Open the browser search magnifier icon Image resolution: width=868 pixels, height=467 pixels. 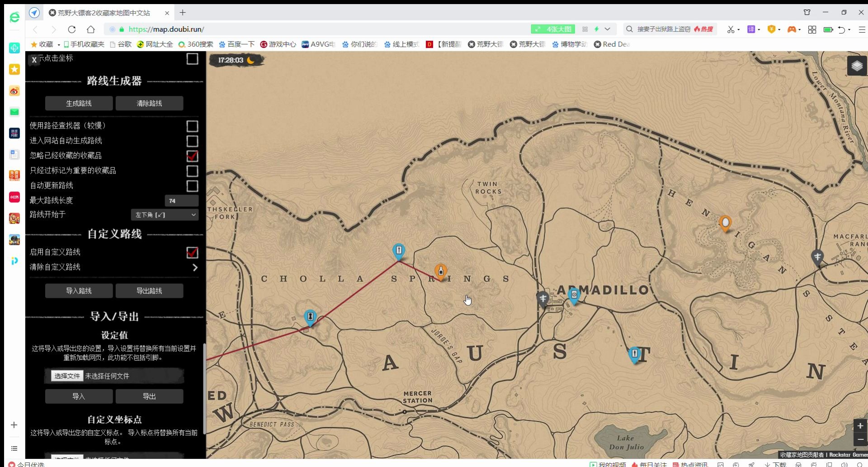(629, 29)
